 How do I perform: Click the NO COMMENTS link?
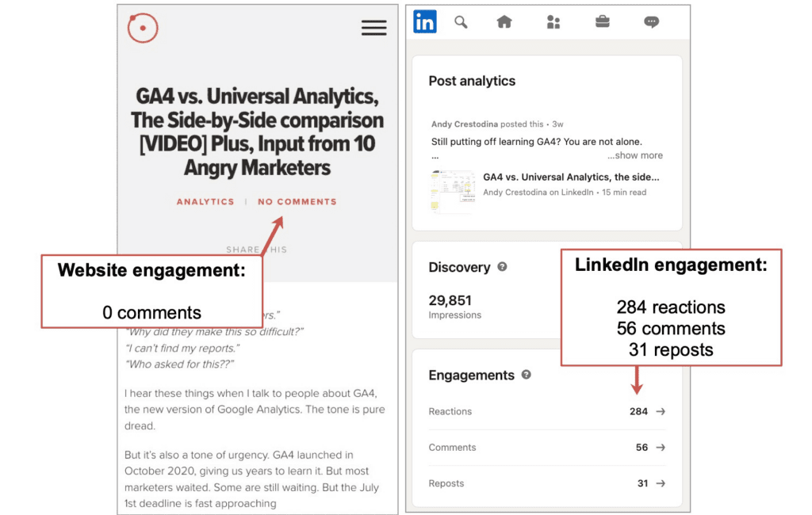[297, 202]
